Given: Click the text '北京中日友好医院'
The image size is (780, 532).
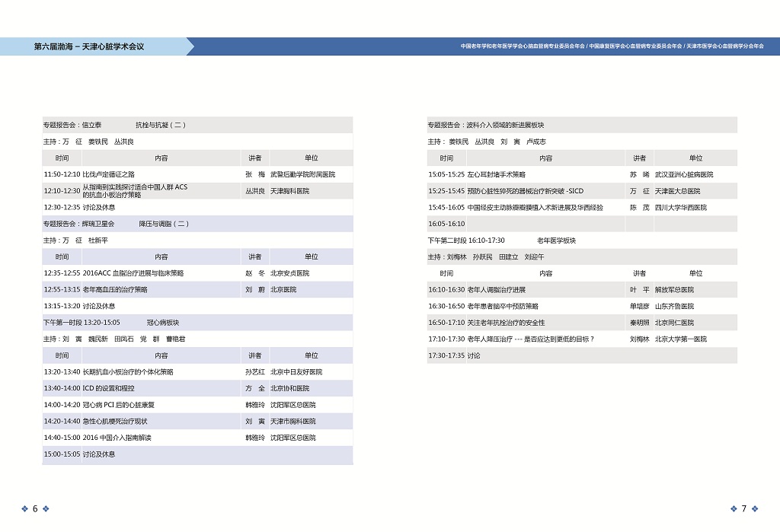Looking at the screenshot, I should (x=296, y=372).
